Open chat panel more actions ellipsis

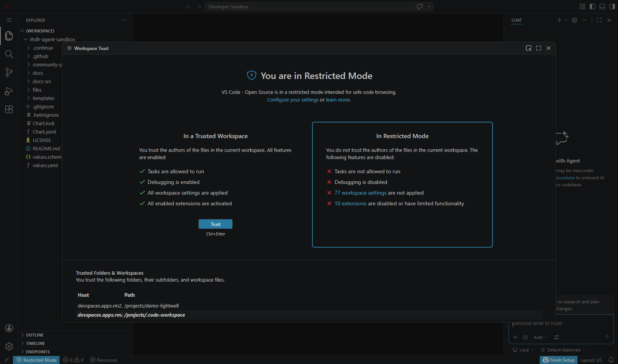tap(584, 20)
